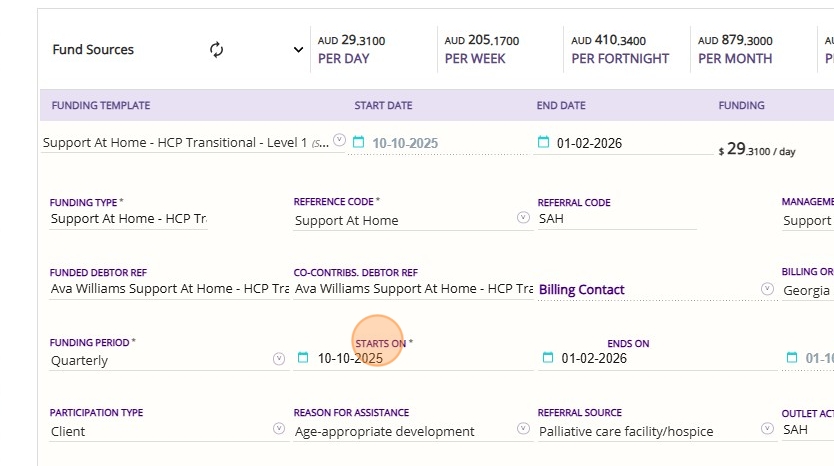Click the Funding Type field

[128, 219]
